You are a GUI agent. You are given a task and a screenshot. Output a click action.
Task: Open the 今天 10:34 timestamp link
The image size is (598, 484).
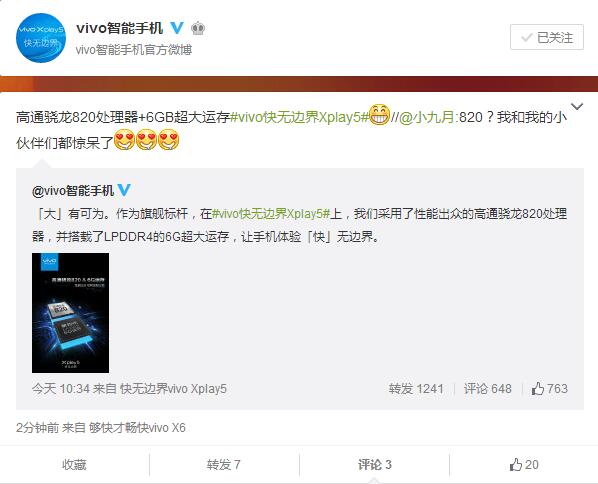(61, 389)
